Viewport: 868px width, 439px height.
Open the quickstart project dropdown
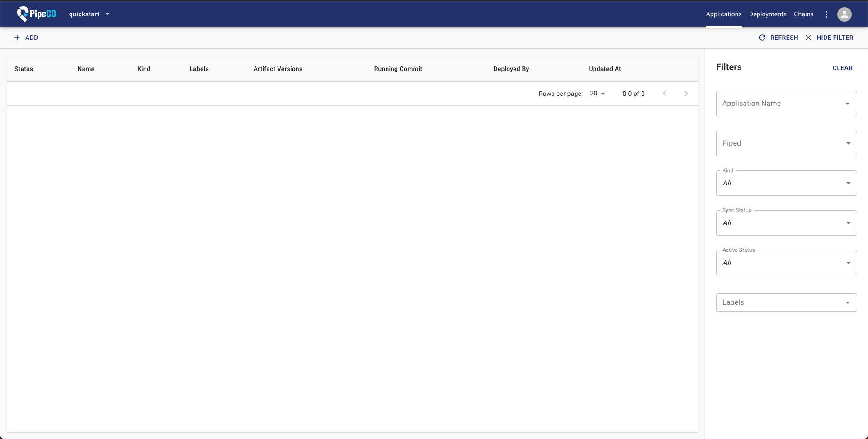point(89,14)
